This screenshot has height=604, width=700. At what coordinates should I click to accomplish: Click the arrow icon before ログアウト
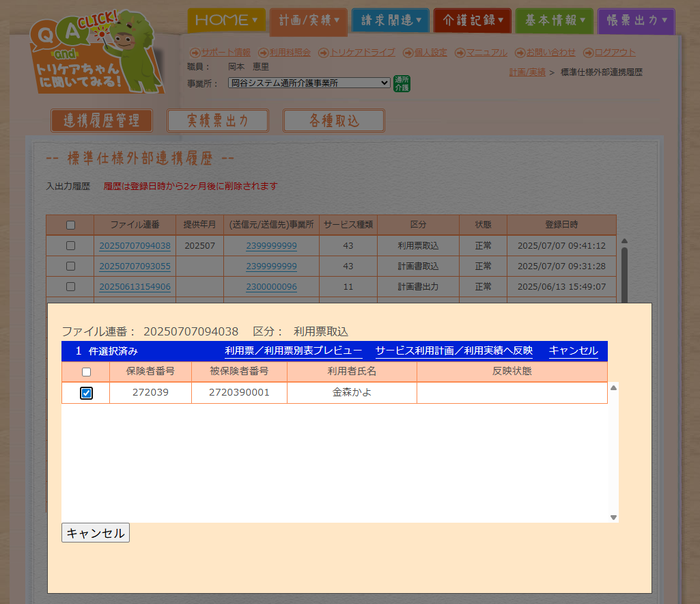pos(589,53)
